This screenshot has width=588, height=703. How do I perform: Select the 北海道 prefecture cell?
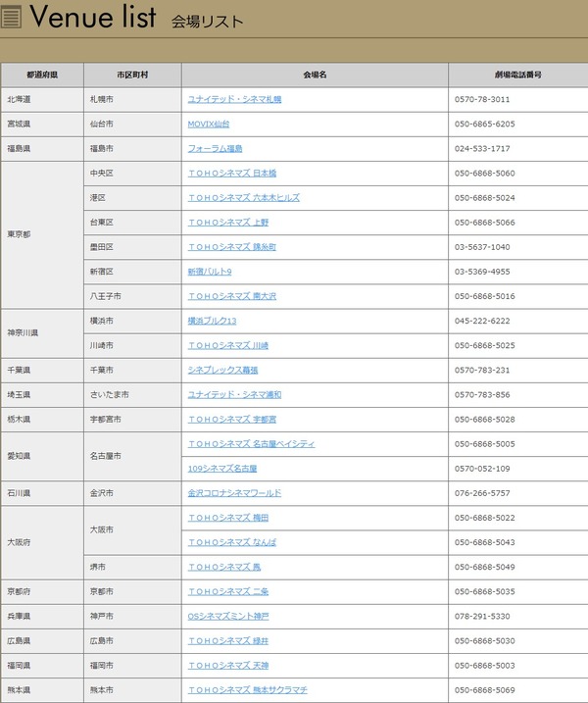(42, 100)
